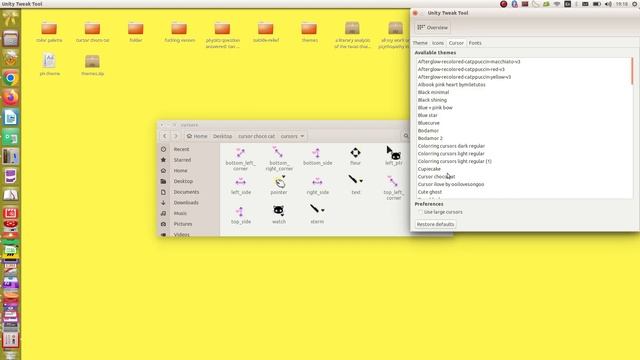The image size is (640, 360).
Task: Click Restore defaults button
Action: [x=435, y=224]
